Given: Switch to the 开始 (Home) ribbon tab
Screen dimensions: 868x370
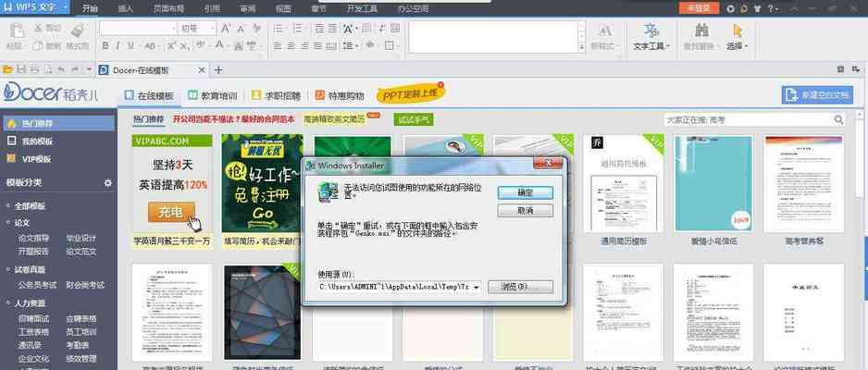Looking at the screenshot, I should click(x=90, y=8).
